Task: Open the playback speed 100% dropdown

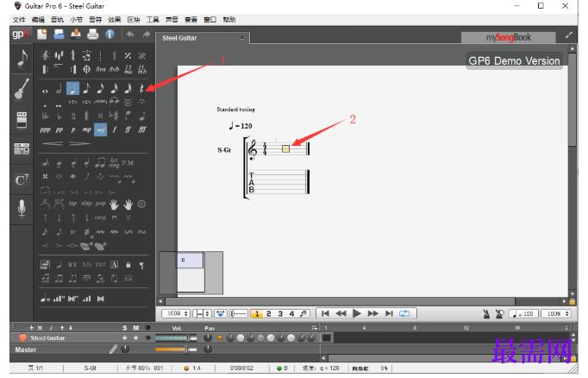Action: coord(557,313)
